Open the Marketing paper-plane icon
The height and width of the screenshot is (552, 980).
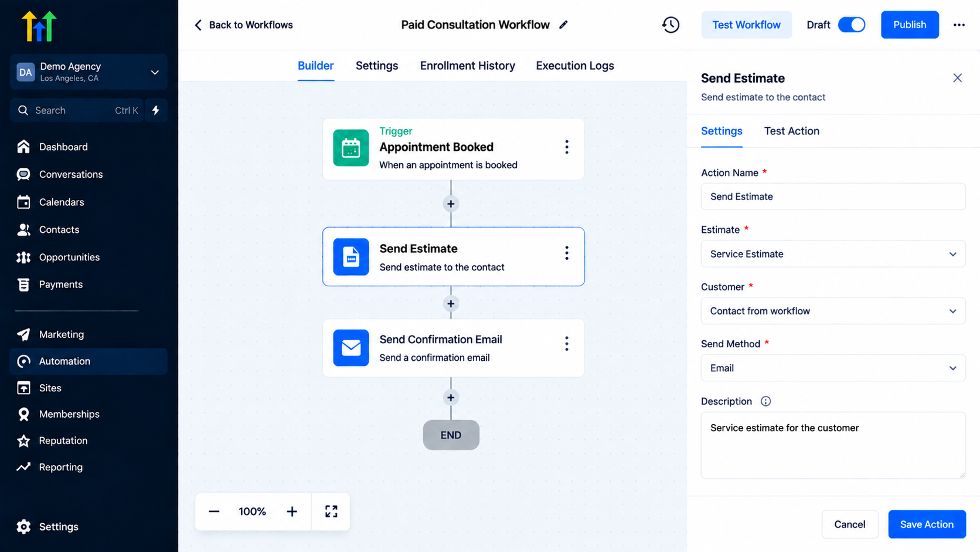(x=23, y=334)
